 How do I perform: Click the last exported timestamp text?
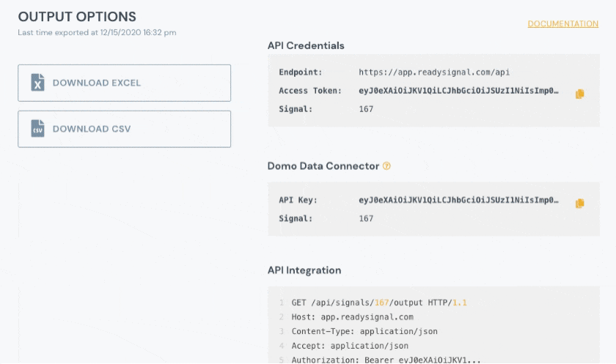(97, 32)
